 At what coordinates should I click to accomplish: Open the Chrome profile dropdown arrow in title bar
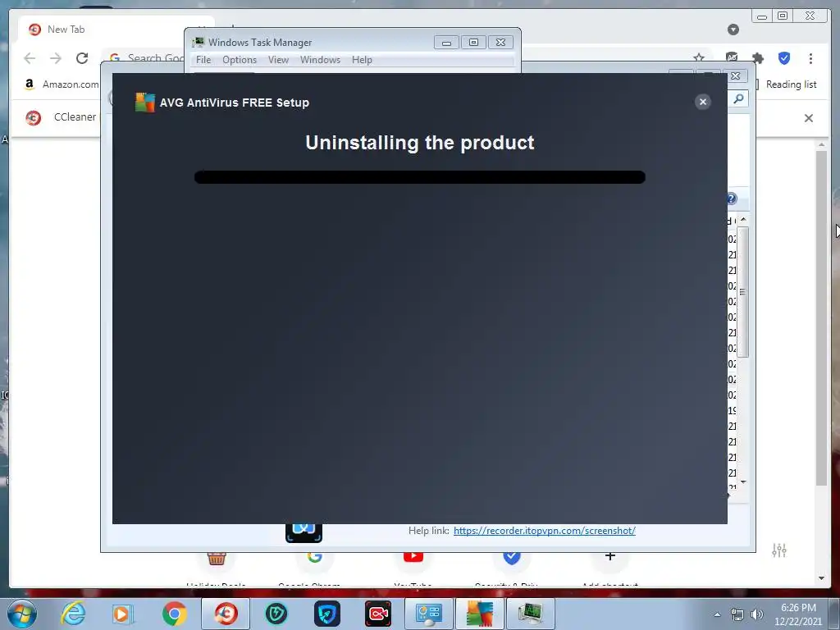(733, 30)
